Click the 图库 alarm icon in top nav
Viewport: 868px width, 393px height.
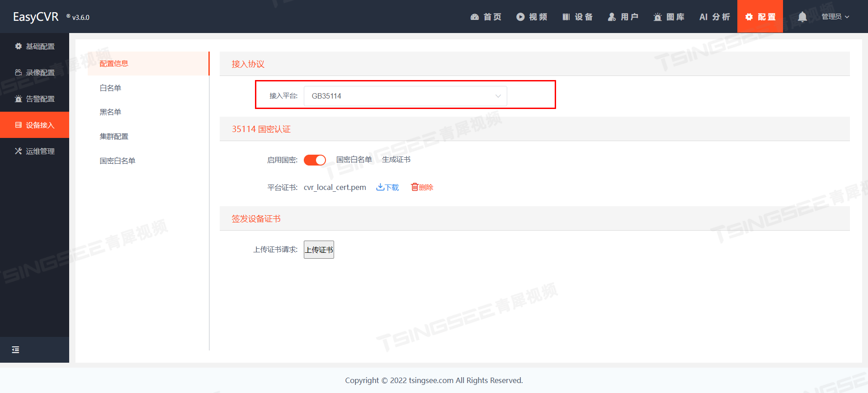[658, 17]
